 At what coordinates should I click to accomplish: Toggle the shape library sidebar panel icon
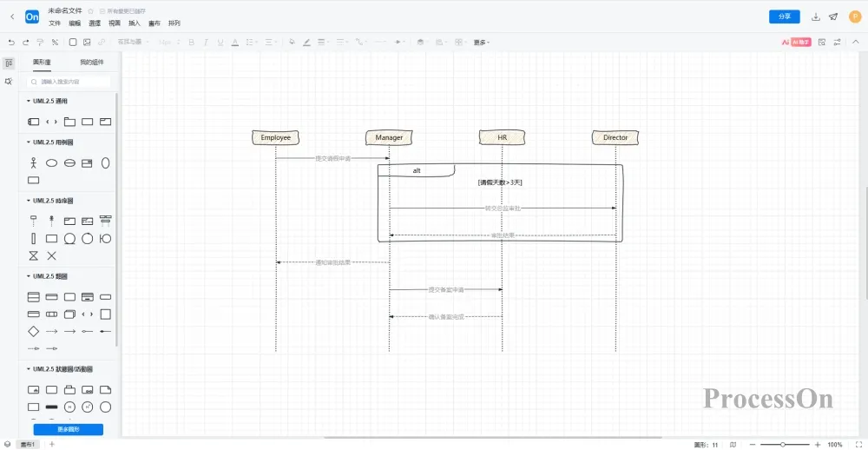click(9, 63)
